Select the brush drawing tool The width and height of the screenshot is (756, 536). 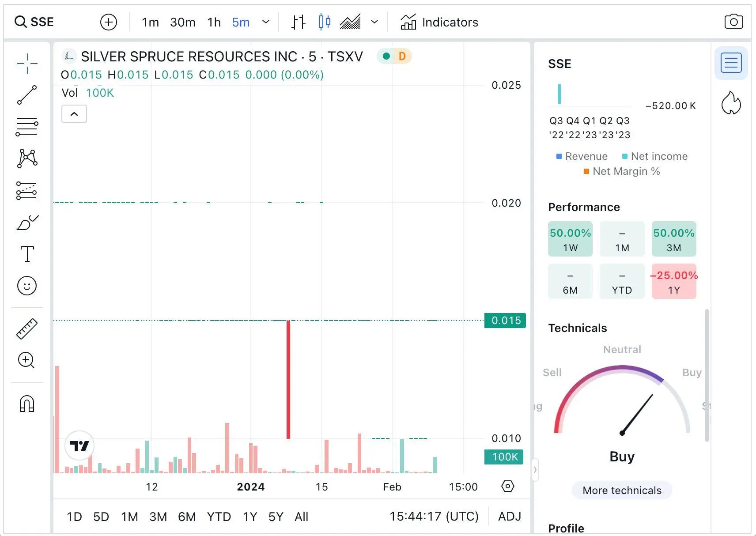tap(27, 223)
